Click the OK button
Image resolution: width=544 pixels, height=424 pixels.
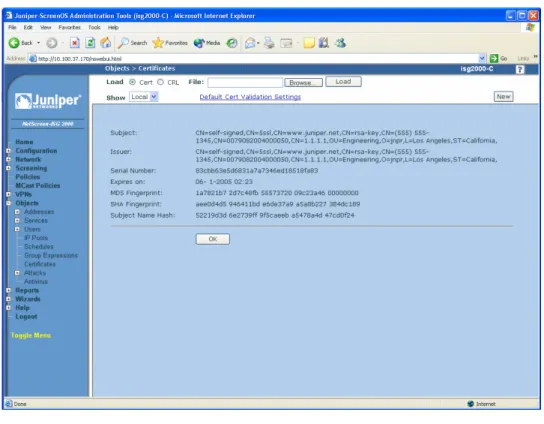tap(212, 239)
